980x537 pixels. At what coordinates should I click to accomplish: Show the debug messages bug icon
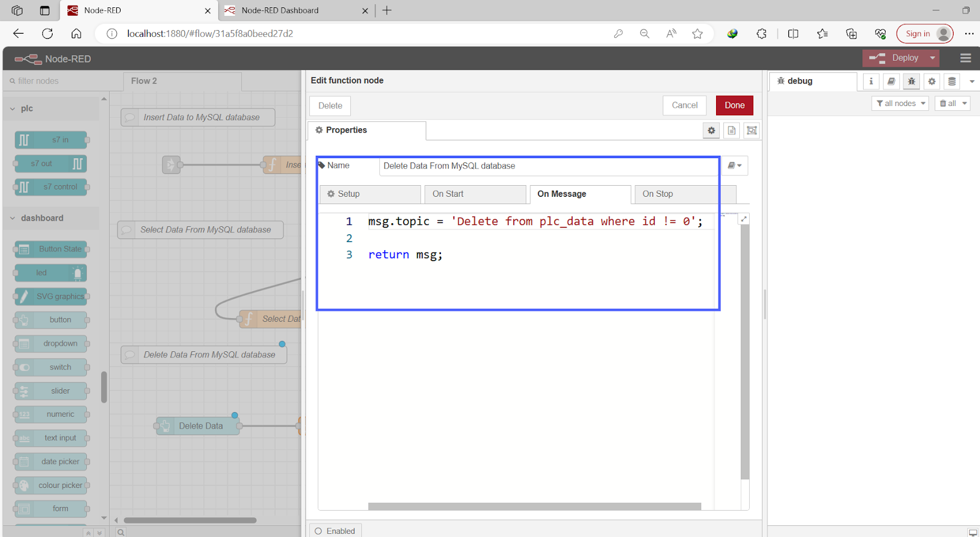pyautogui.click(x=911, y=81)
